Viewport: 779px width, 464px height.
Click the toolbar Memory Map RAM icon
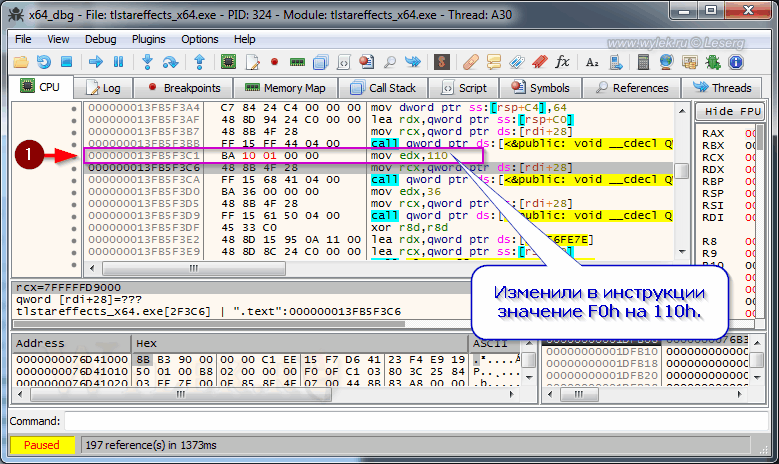pyautogui.click(x=297, y=62)
